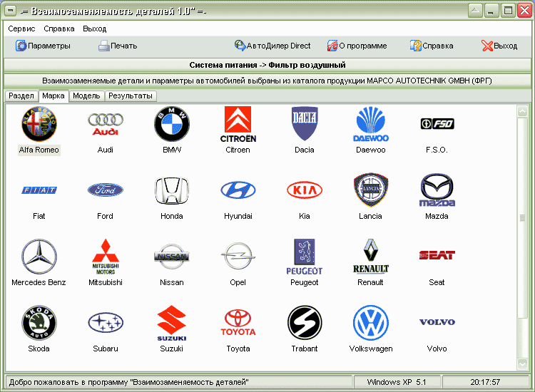
Task: Show the О программе dialog
Action: [357, 46]
